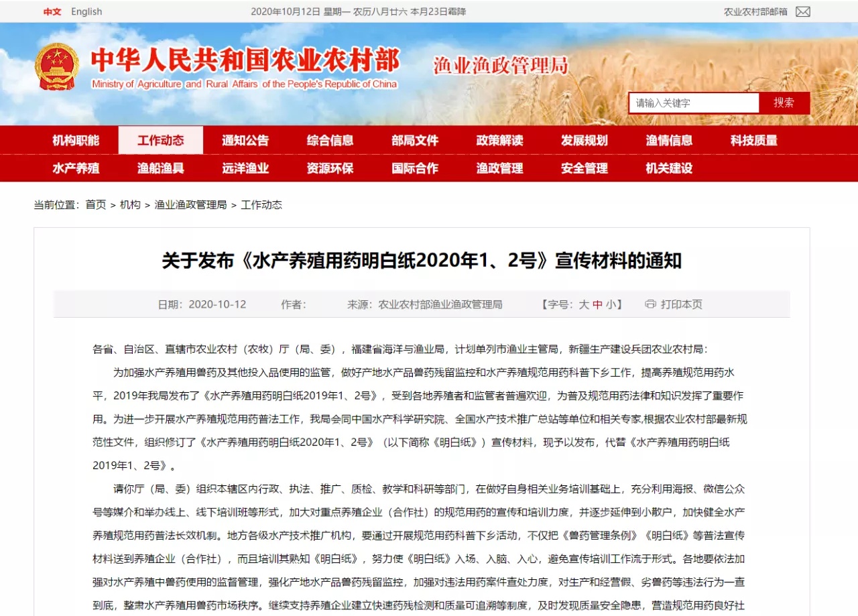Open 水产养殖 menu item

76,168
